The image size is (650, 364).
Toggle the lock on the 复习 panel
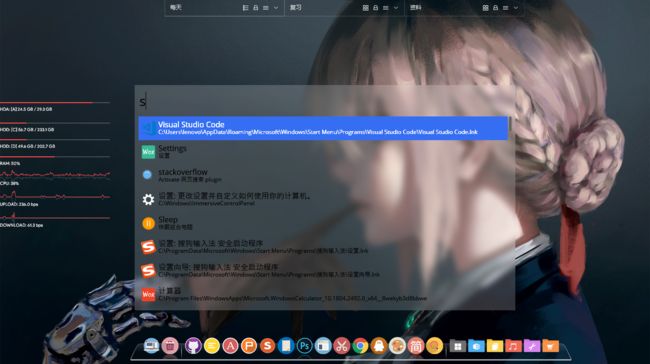point(376,8)
